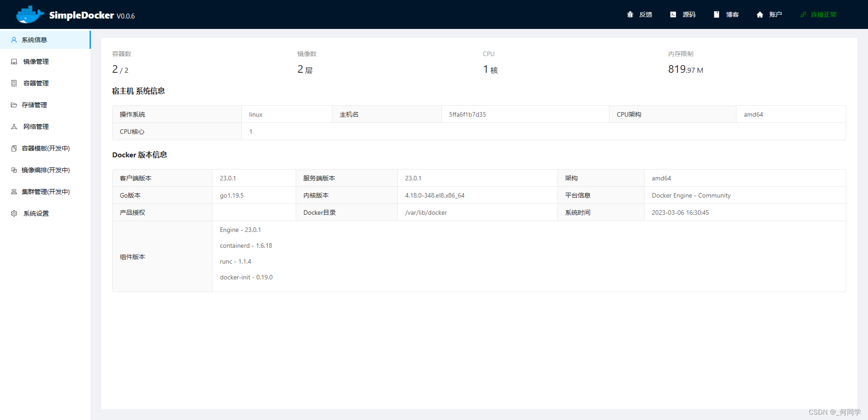Open 容器管理 from the sidebar

36,83
